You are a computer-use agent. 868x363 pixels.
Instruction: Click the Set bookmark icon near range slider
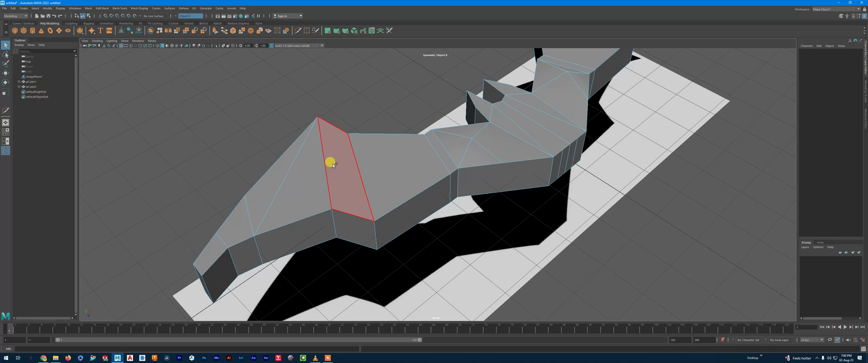tap(722, 340)
